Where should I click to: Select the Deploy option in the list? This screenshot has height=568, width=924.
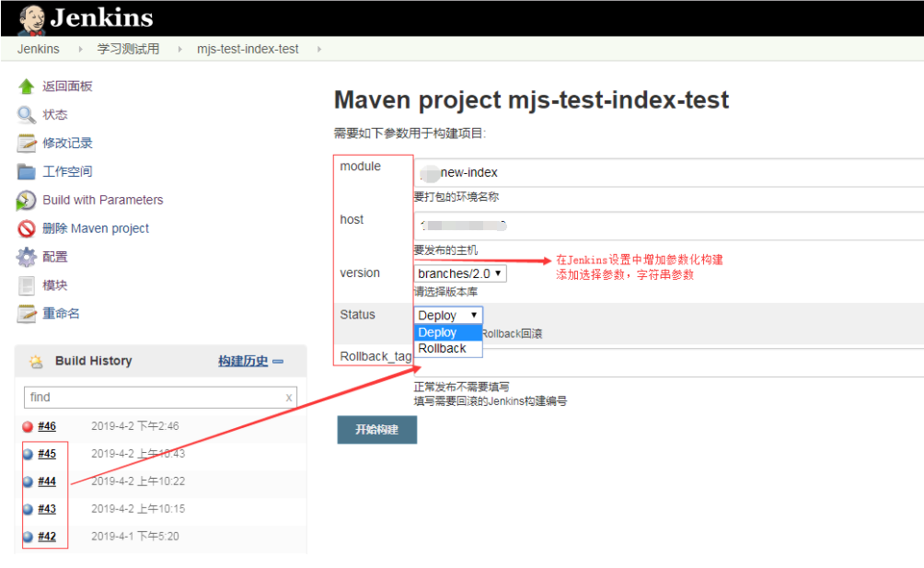tap(448, 333)
